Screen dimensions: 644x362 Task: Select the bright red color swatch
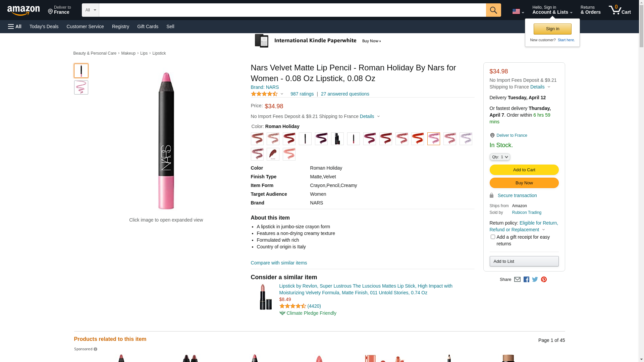(x=418, y=139)
